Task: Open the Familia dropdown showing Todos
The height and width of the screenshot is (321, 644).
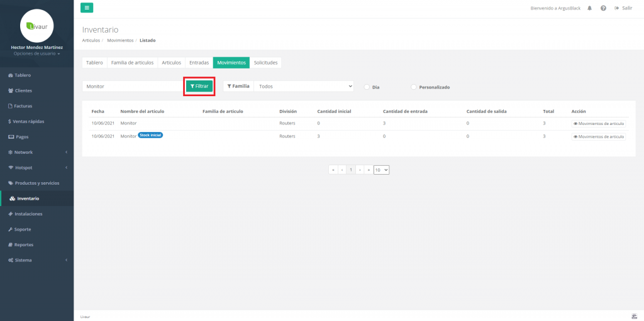Action: (x=304, y=86)
